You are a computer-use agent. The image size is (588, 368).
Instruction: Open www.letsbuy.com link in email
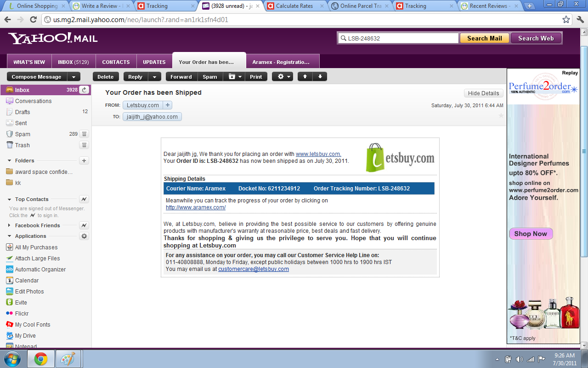pyautogui.click(x=318, y=154)
